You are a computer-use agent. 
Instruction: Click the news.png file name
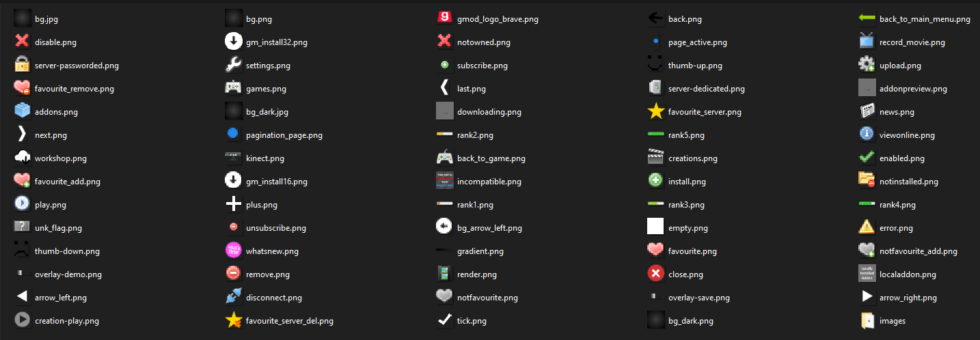click(897, 112)
